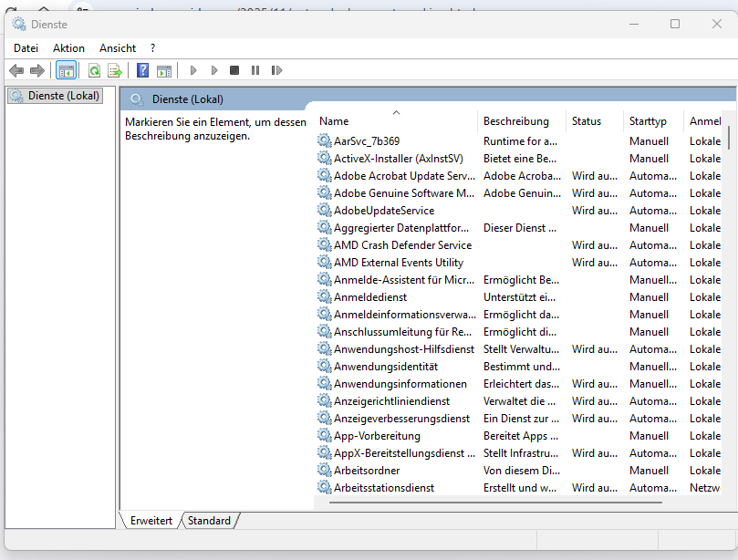Click 'Runtime for a...' description cell
The width and height of the screenshot is (738, 560).
point(520,141)
